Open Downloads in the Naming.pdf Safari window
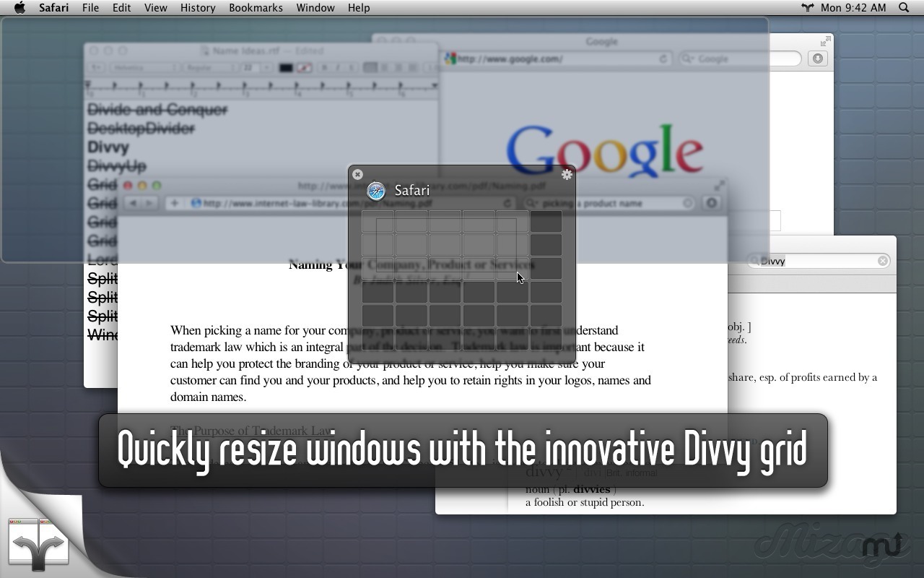Image resolution: width=924 pixels, height=578 pixels. click(x=711, y=203)
